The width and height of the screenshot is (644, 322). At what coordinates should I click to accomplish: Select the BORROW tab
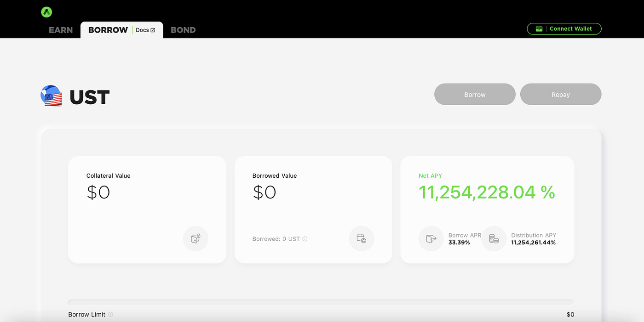click(108, 30)
